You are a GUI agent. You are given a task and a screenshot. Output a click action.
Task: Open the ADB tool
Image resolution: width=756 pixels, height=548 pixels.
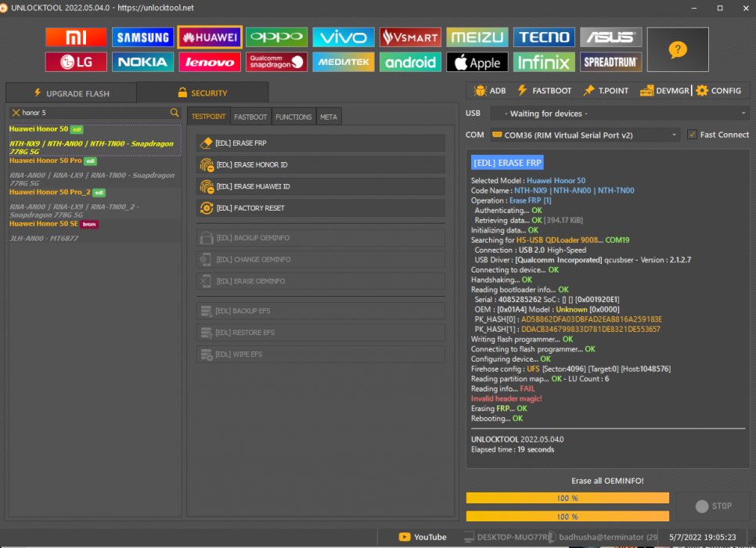pyautogui.click(x=490, y=91)
